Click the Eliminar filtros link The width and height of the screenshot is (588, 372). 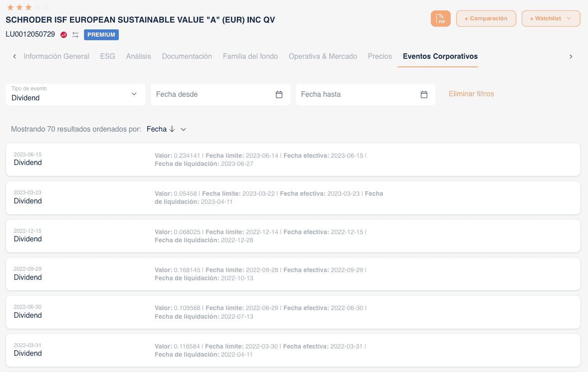(471, 94)
